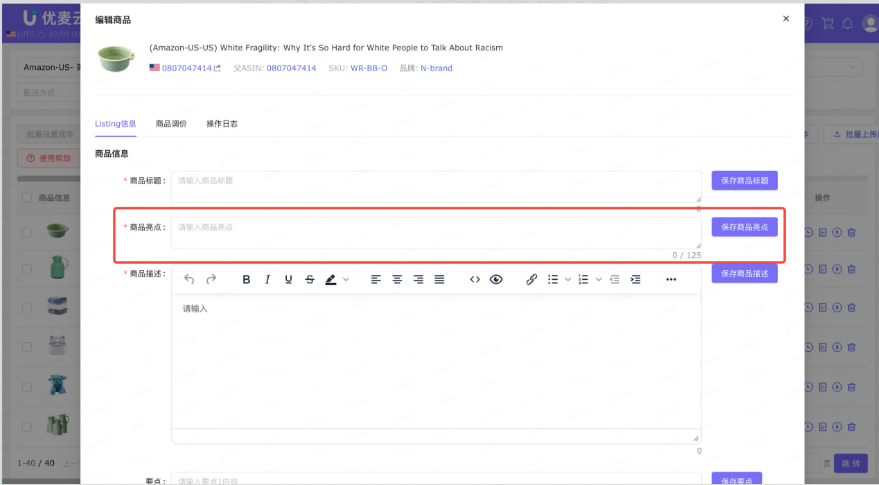Image resolution: width=879 pixels, height=485 pixels.
Task: Apply the highlight color pen
Action: pos(331,279)
